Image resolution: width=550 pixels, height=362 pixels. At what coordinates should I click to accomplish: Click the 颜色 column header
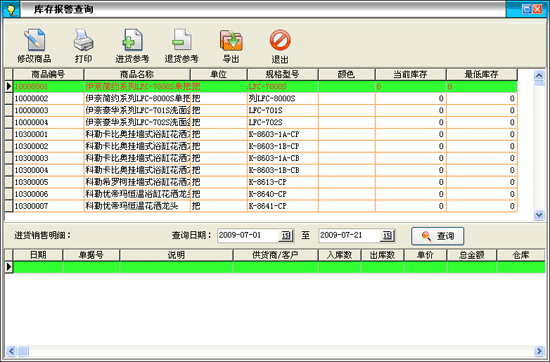pos(346,74)
